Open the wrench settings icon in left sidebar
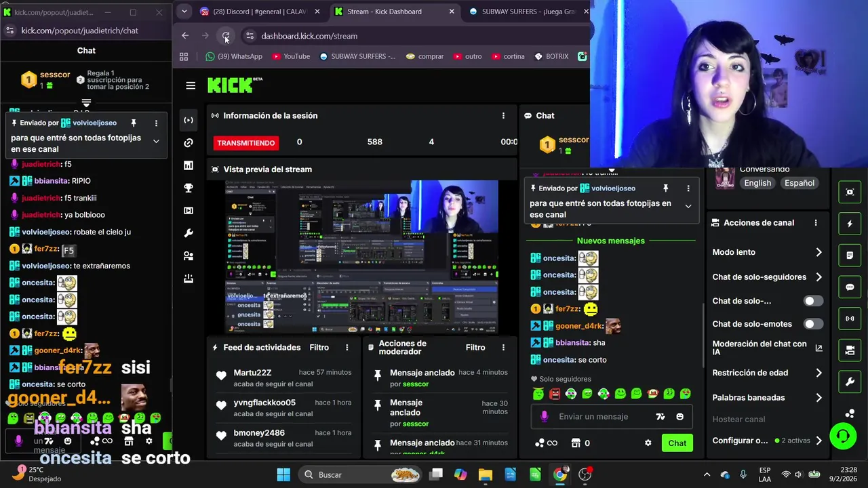The width and height of the screenshot is (868, 488). (x=189, y=233)
